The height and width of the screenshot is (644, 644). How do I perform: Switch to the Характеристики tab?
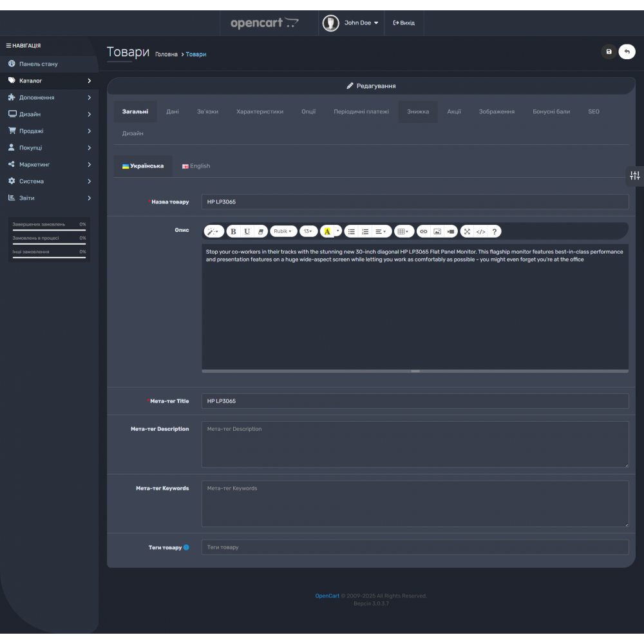(x=260, y=111)
